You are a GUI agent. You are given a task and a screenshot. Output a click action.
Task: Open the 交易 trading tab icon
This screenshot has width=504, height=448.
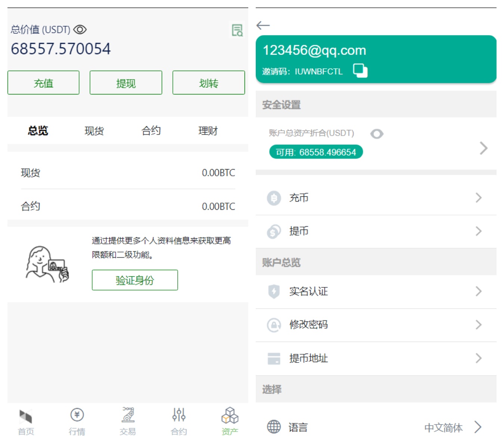click(x=128, y=414)
